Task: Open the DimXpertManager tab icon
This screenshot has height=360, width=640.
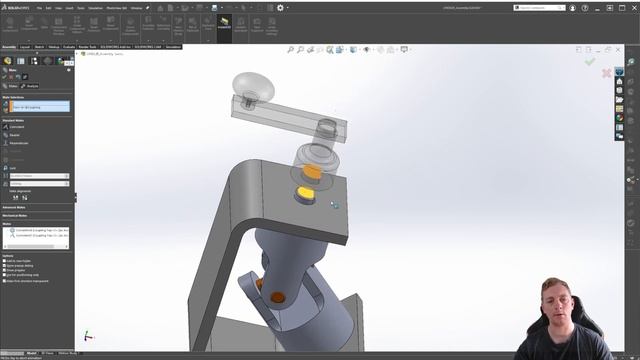Action: 48,61
